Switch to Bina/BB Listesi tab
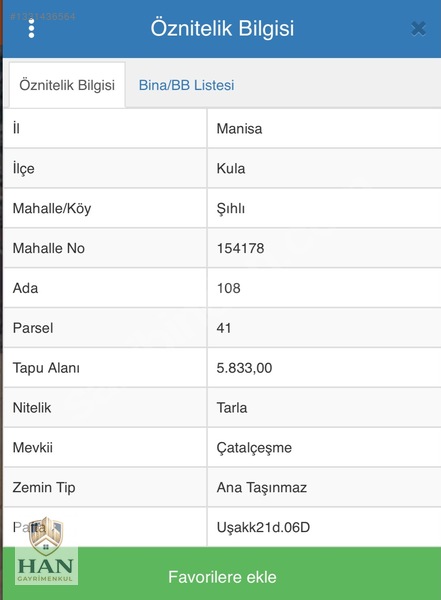This screenshot has height=600, width=441. 186,85
